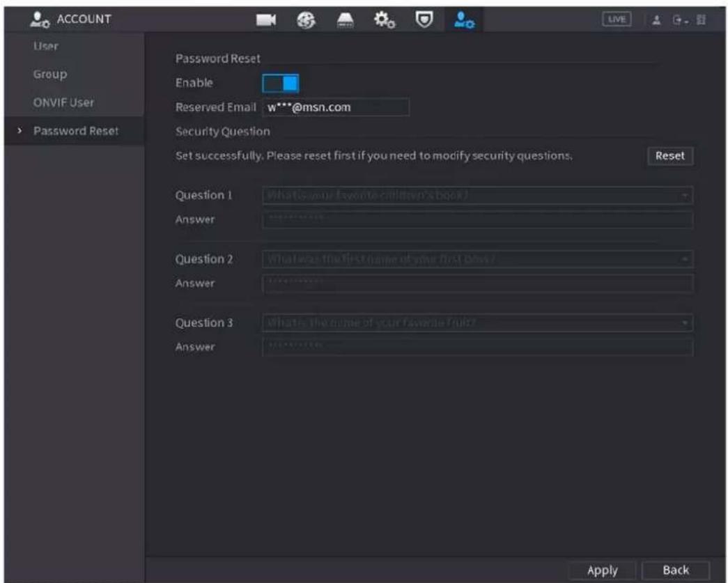Open the ONVIF User menu item
Viewport: 728px width, 583px height.
tap(63, 102)
